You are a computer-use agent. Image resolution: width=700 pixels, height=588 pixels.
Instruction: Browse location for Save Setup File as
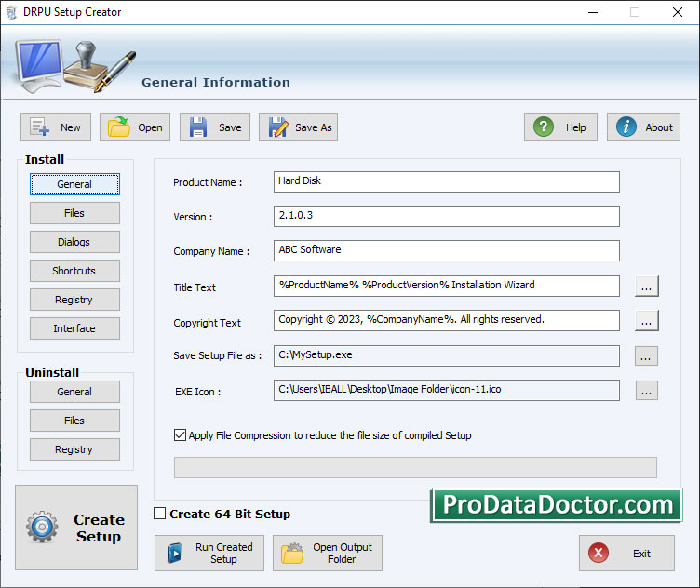pyautogui.click(x=646, y=356)
